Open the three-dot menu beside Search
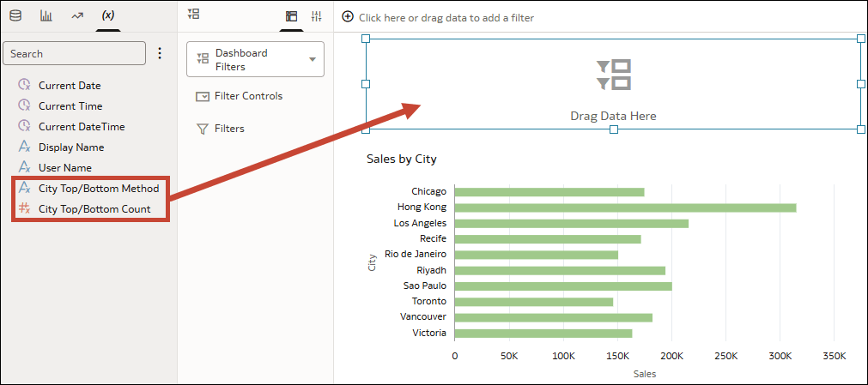Viewport: 868px width, 385px height. 160,53
